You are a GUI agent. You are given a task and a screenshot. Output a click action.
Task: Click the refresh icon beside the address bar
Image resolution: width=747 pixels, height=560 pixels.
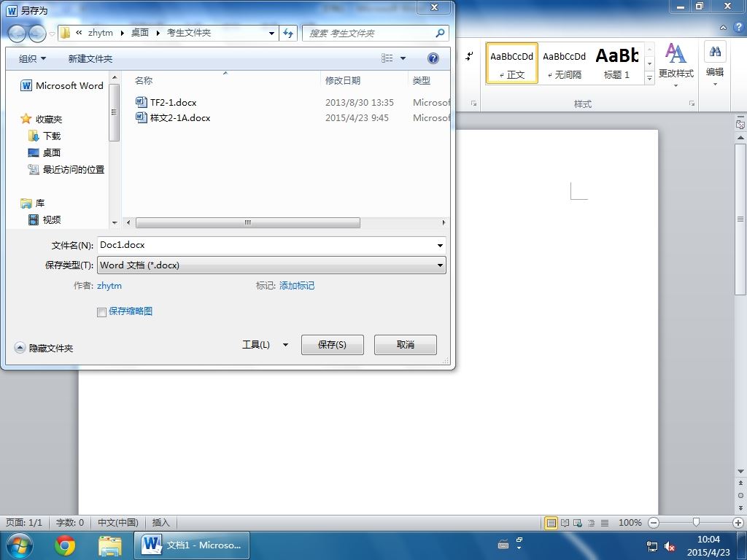(x=288, y=33)
